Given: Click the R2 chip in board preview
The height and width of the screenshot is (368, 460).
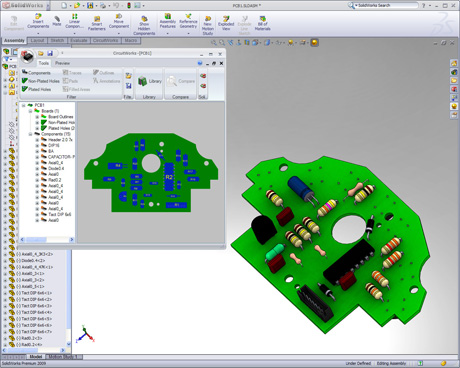Looking at the screenshot, I should (169, 177).
